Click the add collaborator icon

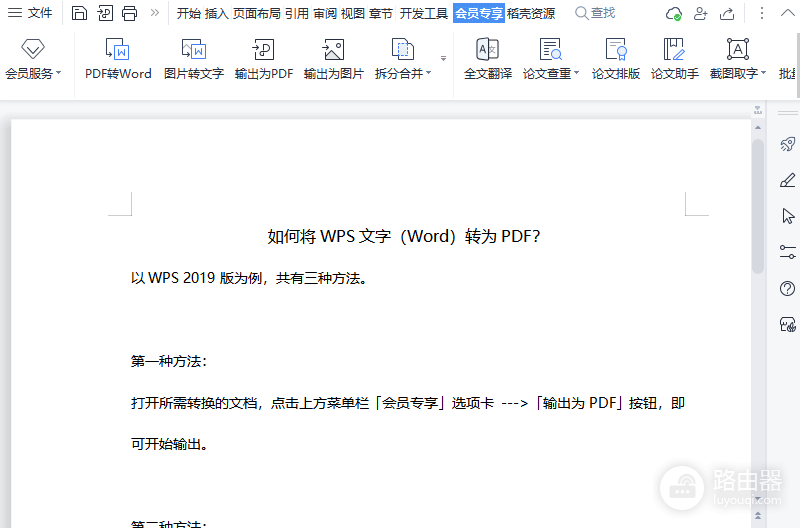click(701, 13)
